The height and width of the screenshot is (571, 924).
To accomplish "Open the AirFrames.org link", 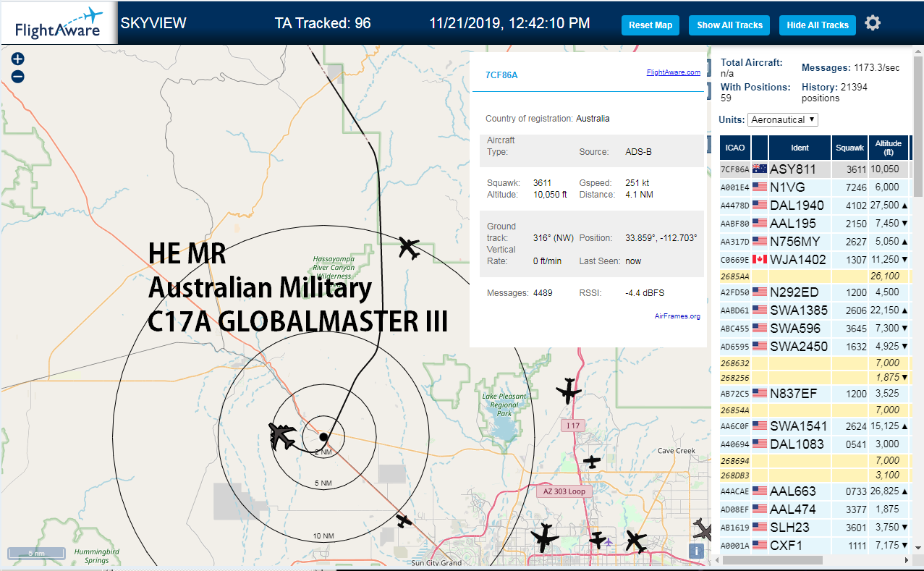I will [x=677, y=316].
